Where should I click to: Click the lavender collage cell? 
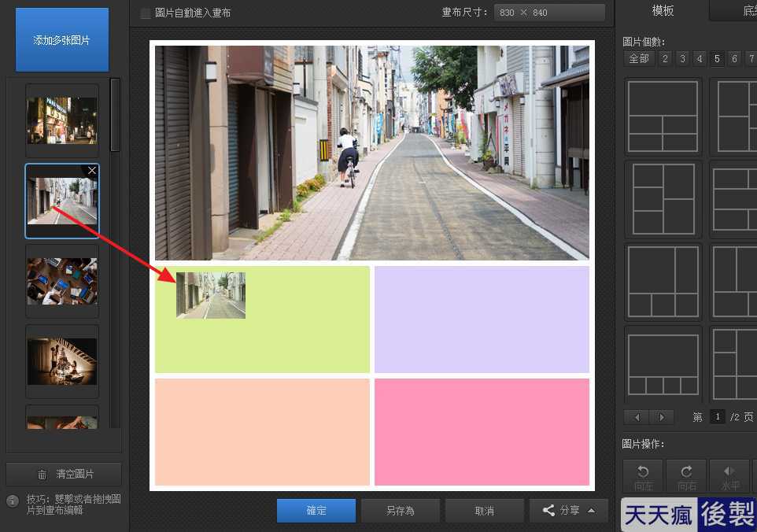pyautogui.click(x=482, y=320)
